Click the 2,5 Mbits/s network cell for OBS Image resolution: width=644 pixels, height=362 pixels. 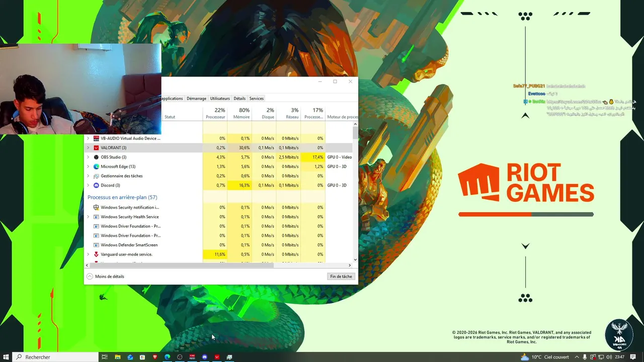[x=289, y=157]
